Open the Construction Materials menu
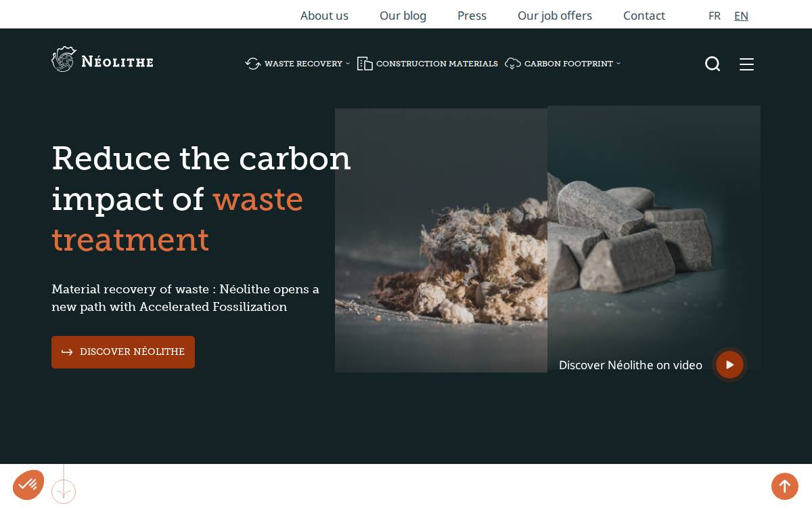812x508 pixels. (437, 64)
